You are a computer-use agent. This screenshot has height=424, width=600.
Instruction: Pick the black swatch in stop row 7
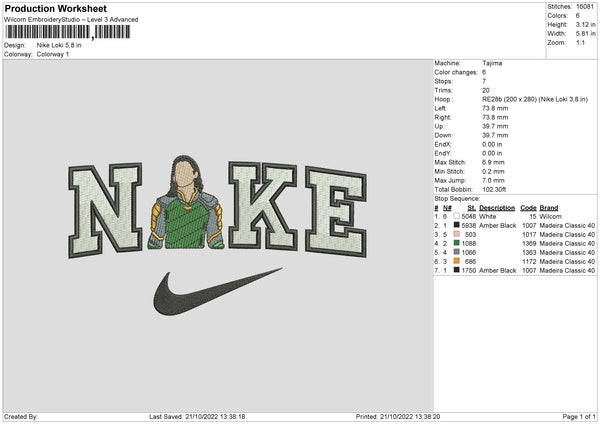point(457,270)
